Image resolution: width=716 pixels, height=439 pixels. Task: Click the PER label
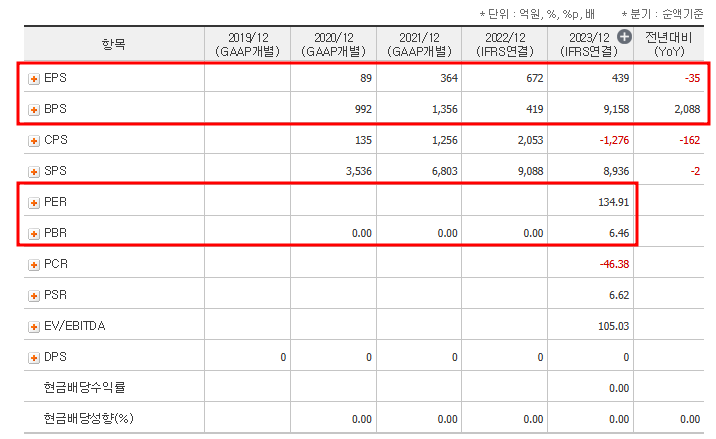point(55,202)
